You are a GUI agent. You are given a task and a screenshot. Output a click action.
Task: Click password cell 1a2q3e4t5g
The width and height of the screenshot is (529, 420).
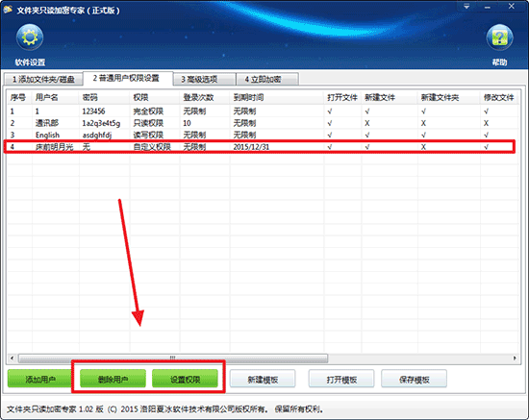(x=101, y=123)
